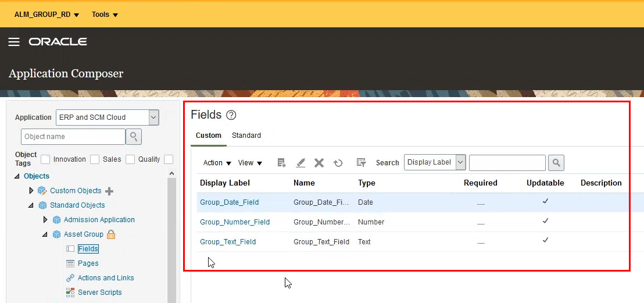Click the Name column header

[304, 183]
